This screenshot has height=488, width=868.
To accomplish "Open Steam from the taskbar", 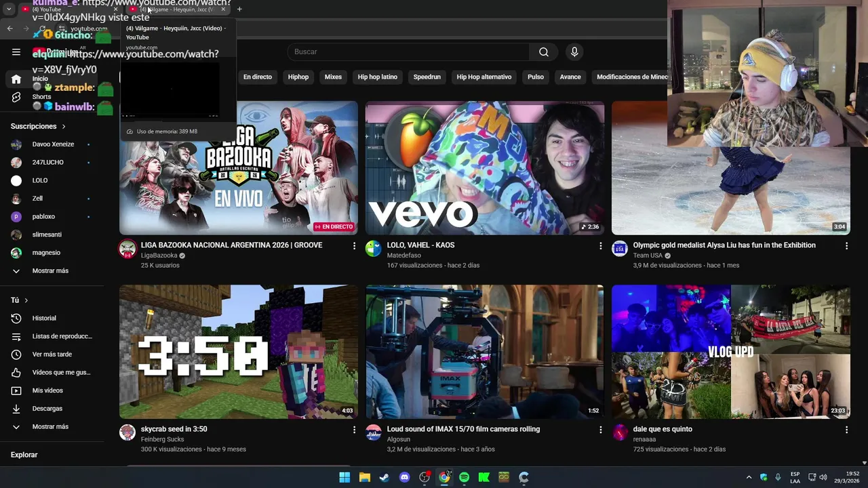I will click(x=384, y=477).
